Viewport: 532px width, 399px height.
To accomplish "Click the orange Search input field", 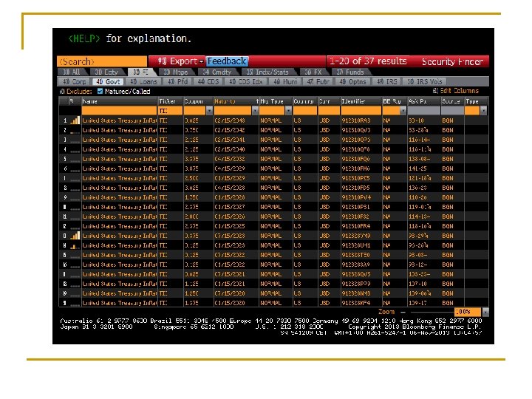I will (102, 61).
